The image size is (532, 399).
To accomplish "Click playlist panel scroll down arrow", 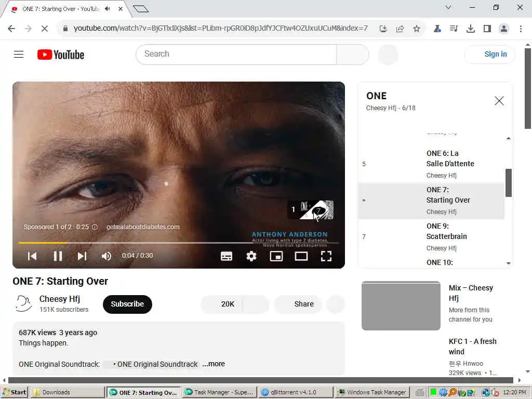I will pyautogui.click(x=508, y=263).
